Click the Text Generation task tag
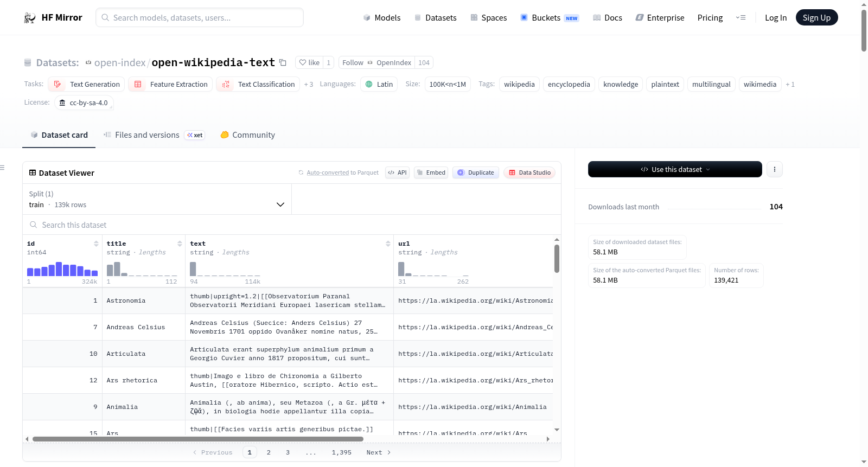 (x=86, y=84)
